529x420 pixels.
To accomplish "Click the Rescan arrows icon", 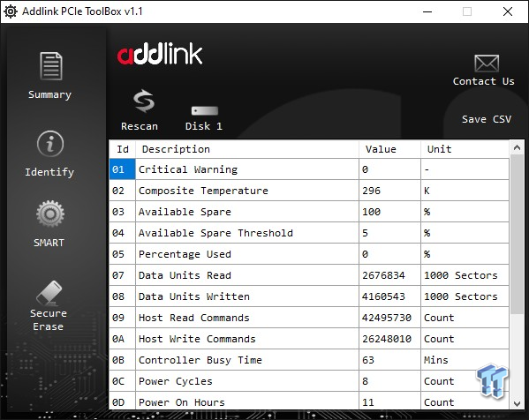I will coord(144,101).
